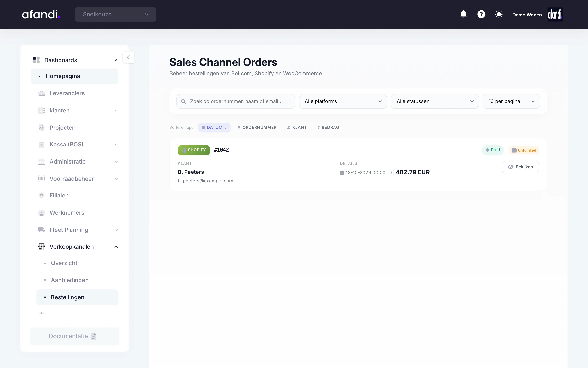Viewport: 588px width, 368px height.
Task: Open Aanbiedingen under Verkoopkanalen
Action: (x=77, y=280)
